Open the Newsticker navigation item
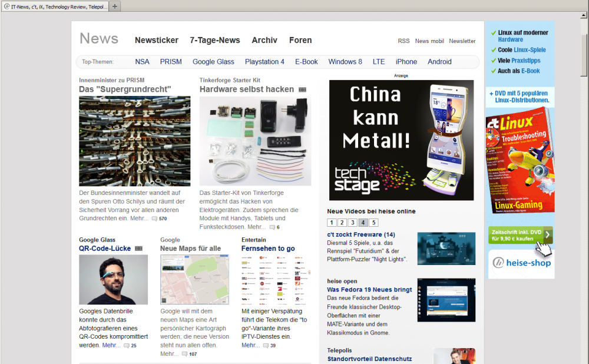This screenshot has height=364, width=589. [156, 40]
